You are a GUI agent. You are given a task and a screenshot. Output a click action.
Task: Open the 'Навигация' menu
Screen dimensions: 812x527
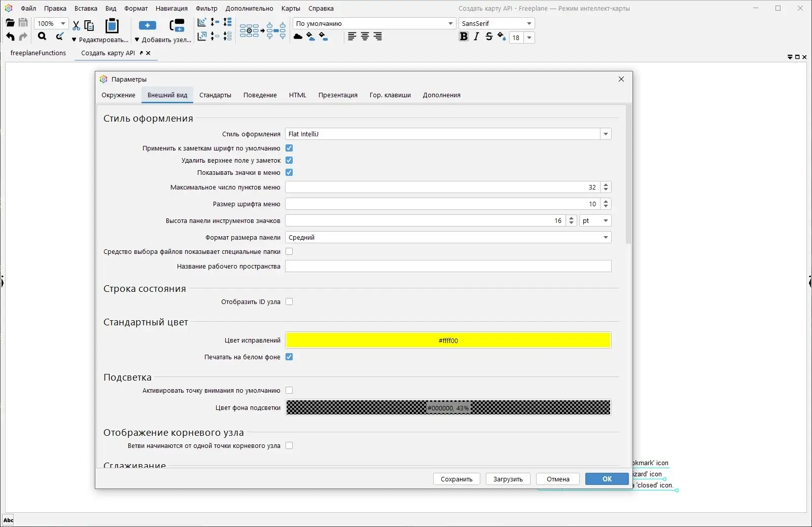171,9
